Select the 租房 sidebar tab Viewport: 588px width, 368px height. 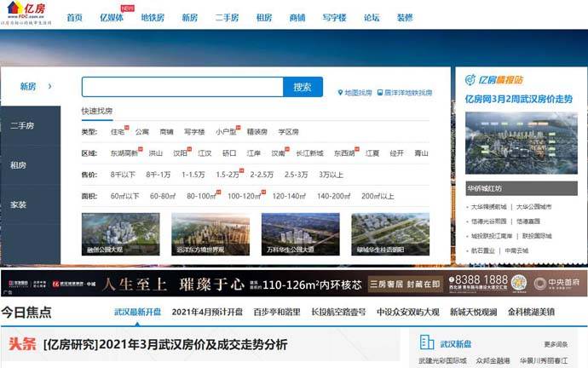coord(31,165)
